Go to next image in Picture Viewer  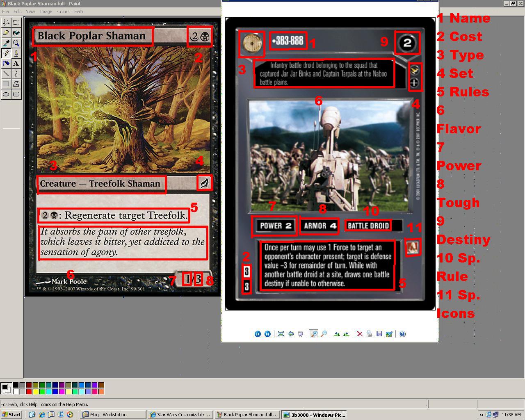pyautogui.click(x=267, y=334)
